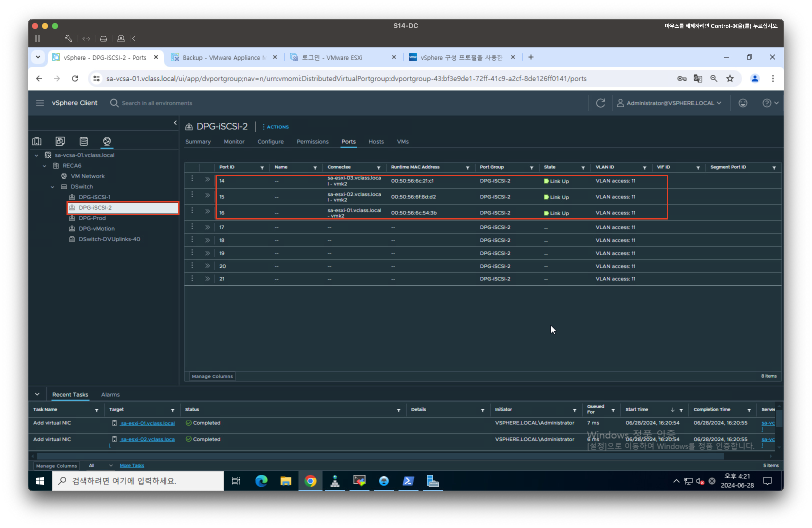Open the More Tasks link
Viewport: 812px width, 528px height.
point(132,465)
